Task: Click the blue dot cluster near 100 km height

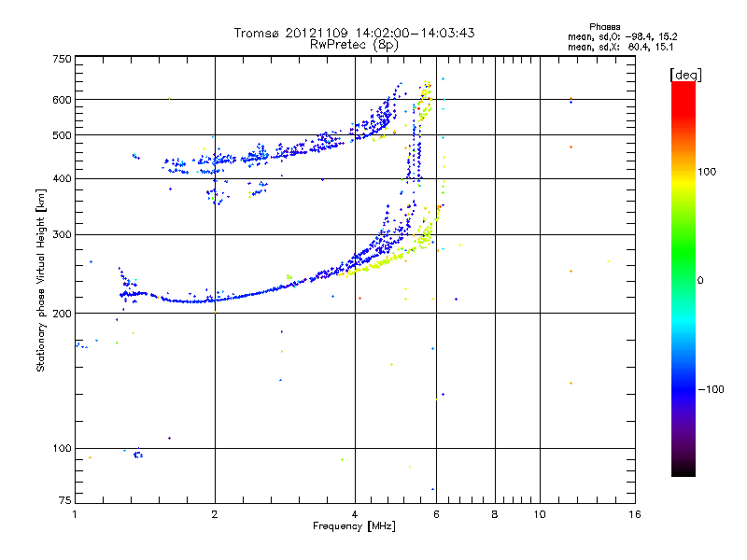Action: click(138, 455)
